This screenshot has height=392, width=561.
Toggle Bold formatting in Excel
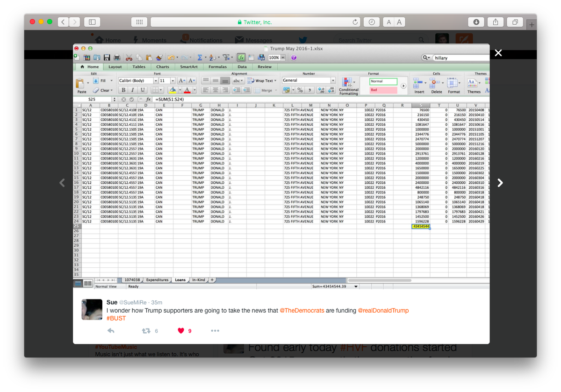point(123,90)
